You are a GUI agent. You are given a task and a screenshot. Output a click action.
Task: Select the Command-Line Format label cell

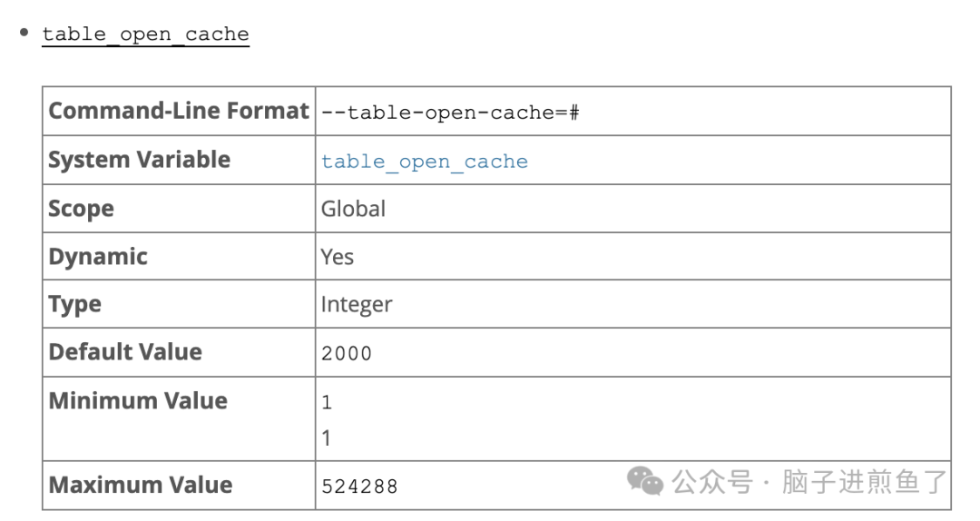pos(178,111)
